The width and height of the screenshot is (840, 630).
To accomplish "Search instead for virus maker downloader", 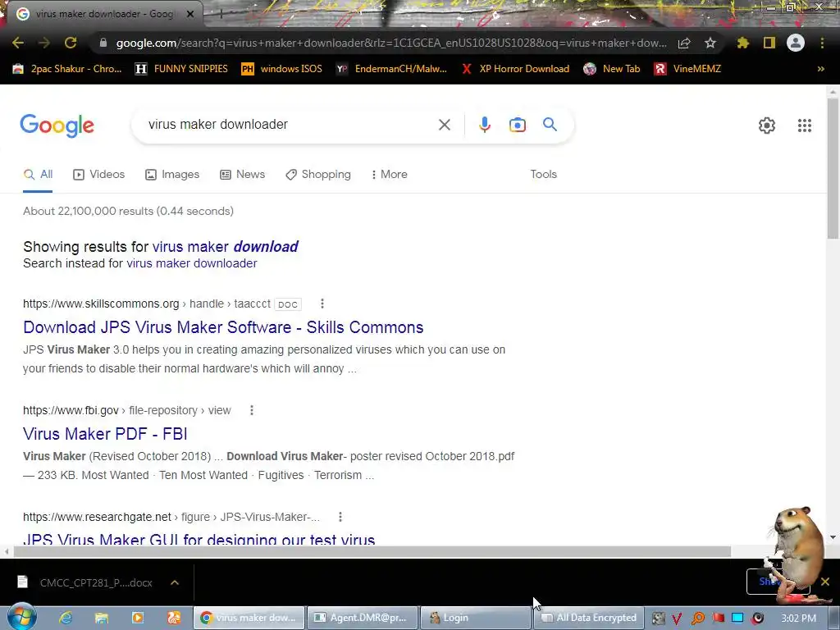I will click(x=192, y=263).
